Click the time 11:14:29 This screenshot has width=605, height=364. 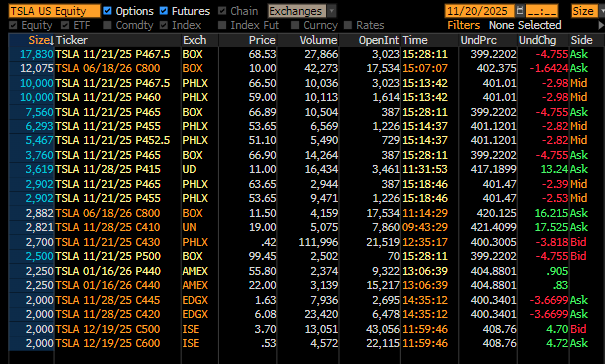point(425,213)
